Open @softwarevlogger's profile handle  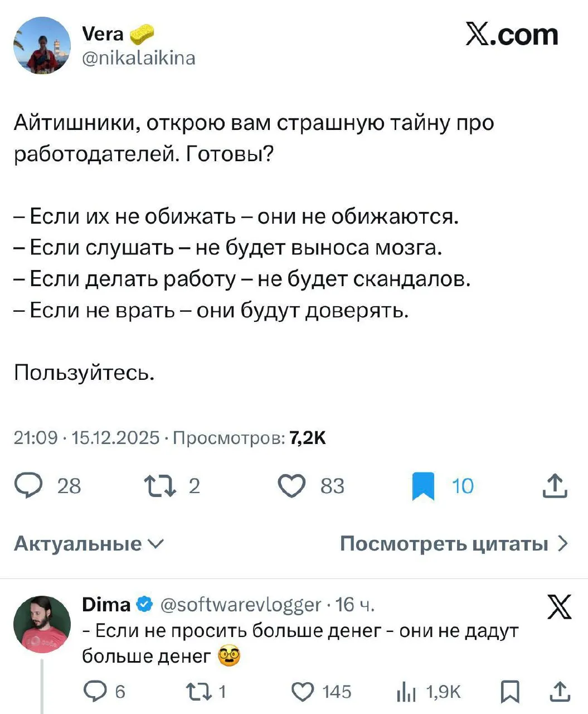239,604
